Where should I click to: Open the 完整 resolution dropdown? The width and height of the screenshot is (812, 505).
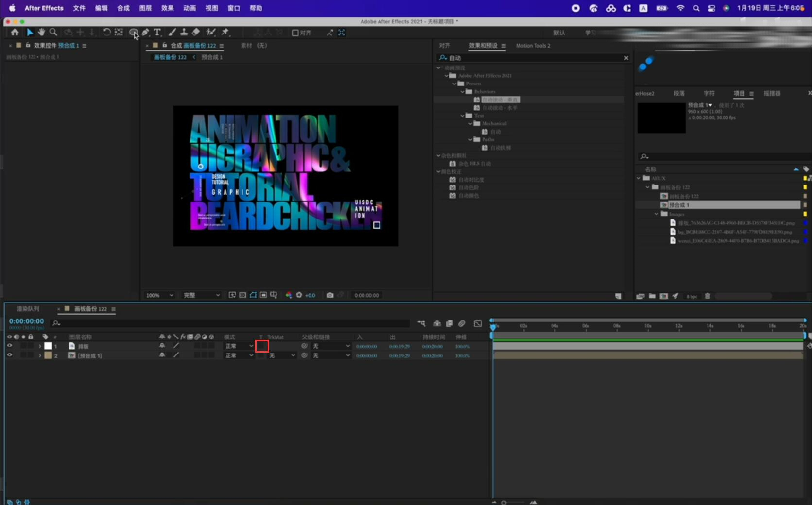[x=202, y=295]
